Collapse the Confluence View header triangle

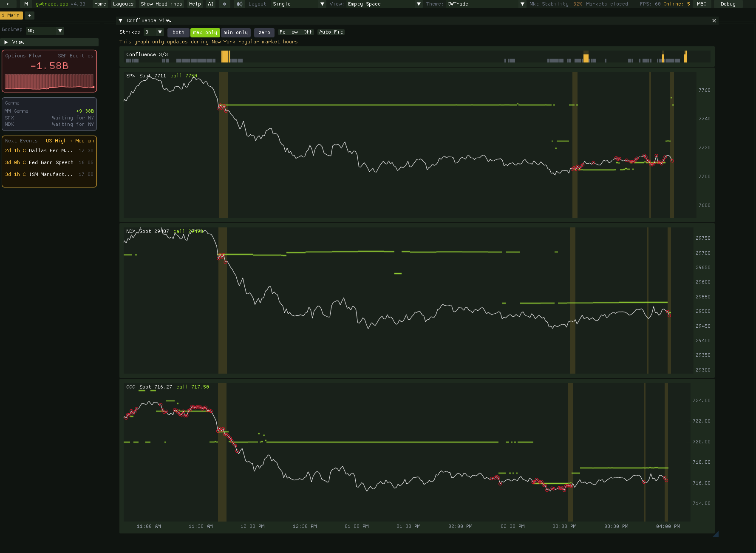pos(121,20)
